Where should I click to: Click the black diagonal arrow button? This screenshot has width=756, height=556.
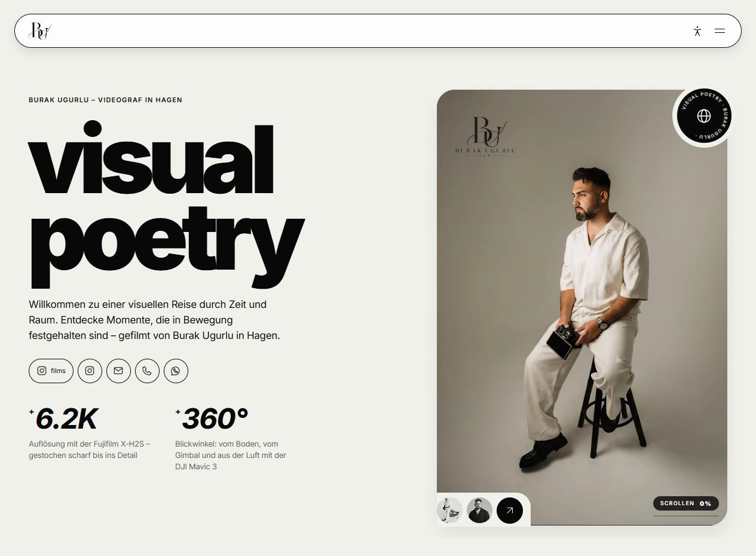[510, 511]
